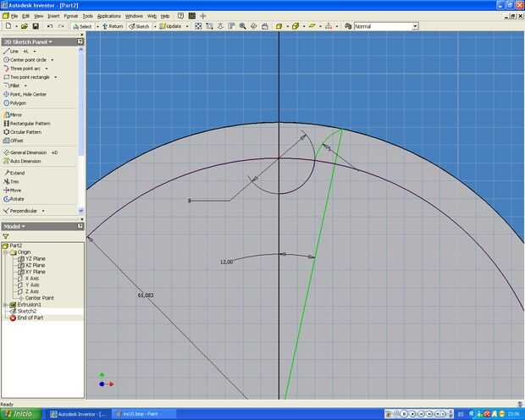This screenshot has width=525, height=420.
Task: Select the Three point arc tool
Action: [22, 69]
